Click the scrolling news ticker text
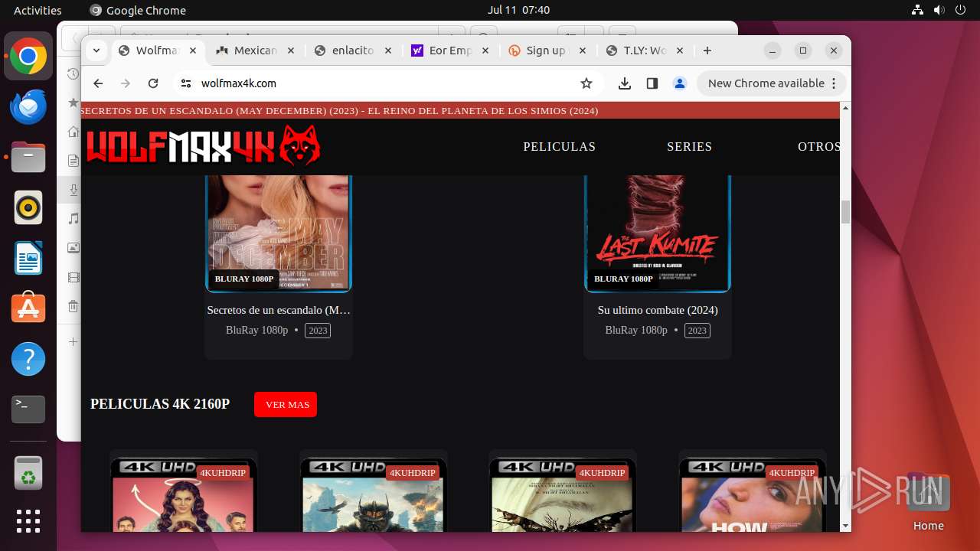Image resolution: width=980 pixels, height=551 pixels. 339,110
